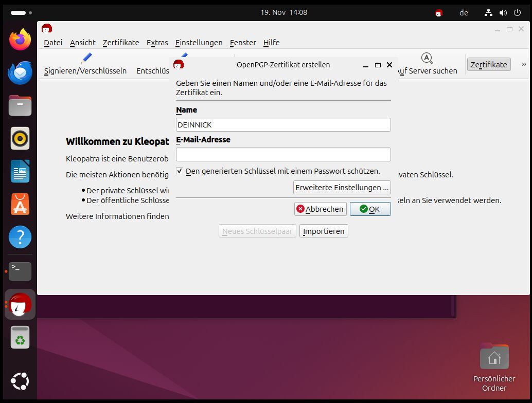532x403 pixels.
Task: Click the Signieren/Verschlüsseln toolbar icon
Action: pyautogui.click(x=86, y=58)
